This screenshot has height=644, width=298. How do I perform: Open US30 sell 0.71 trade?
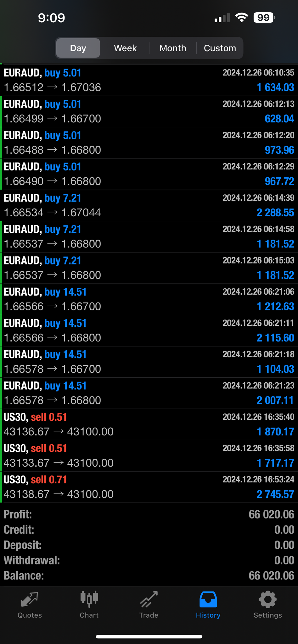(149, 487)
